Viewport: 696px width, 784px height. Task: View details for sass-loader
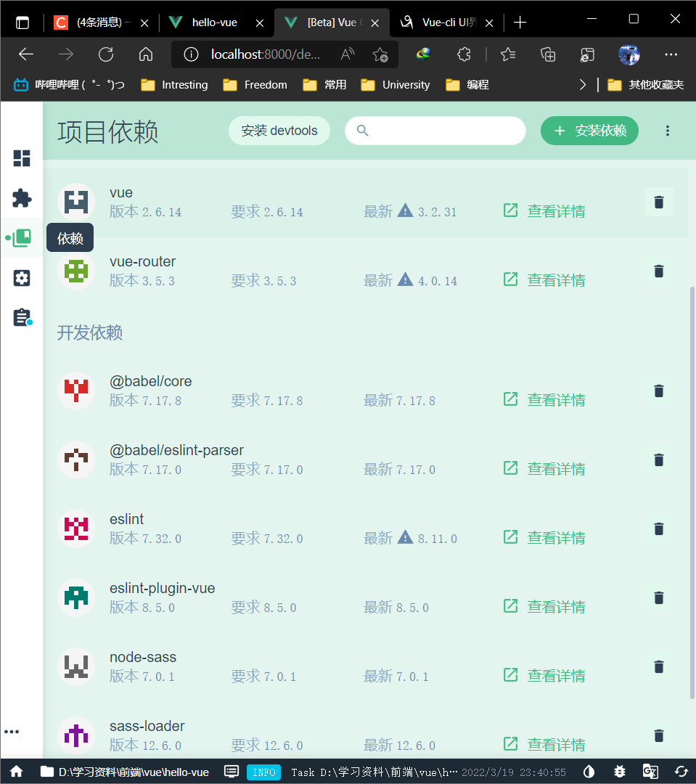(544, 745)
